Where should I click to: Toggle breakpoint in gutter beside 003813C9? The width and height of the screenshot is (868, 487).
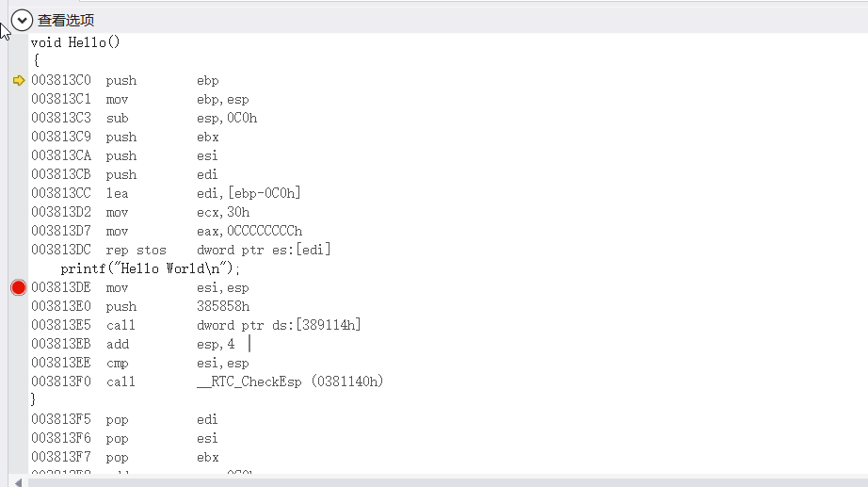18,137
